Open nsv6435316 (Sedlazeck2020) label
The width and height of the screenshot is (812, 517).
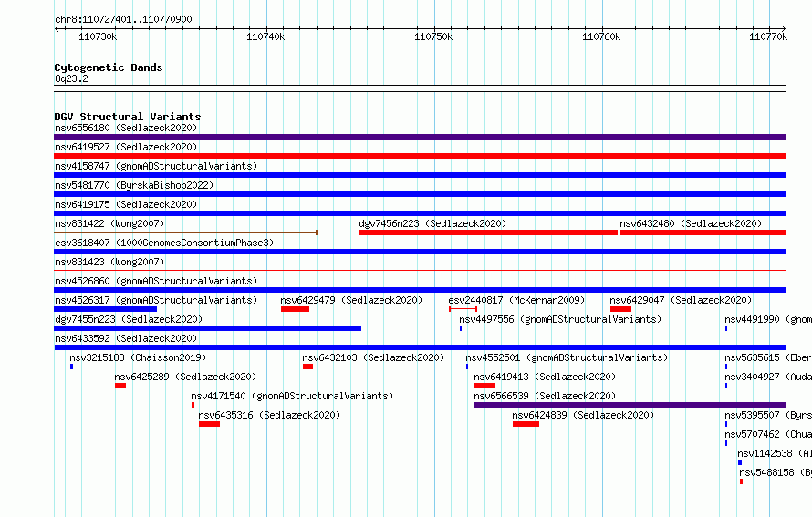point(269,415)
